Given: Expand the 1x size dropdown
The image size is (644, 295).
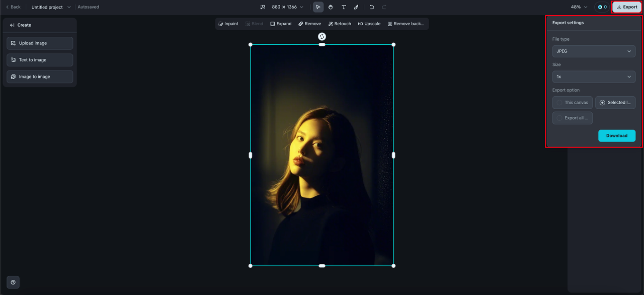Looking at the screenshot, I should point(594,77).
